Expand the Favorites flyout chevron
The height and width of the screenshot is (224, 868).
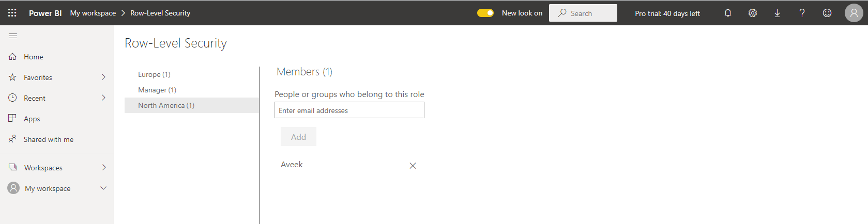(103, 77)
